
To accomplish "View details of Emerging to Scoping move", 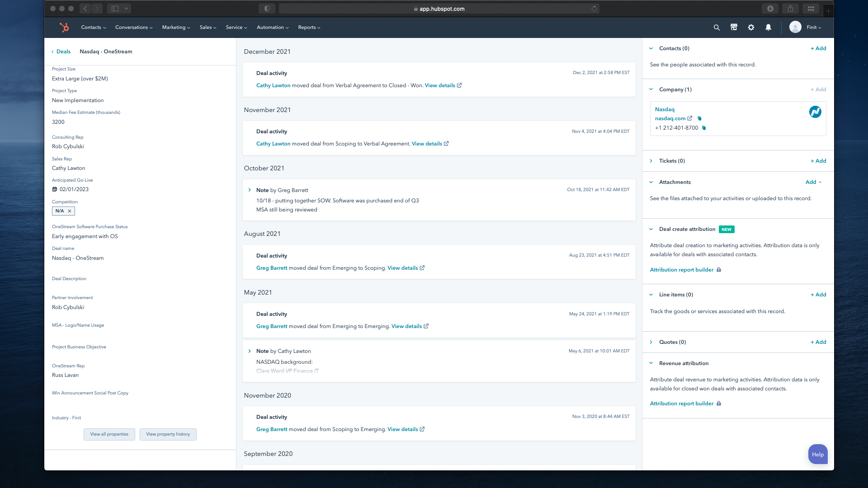I will [x=406, y=268].
